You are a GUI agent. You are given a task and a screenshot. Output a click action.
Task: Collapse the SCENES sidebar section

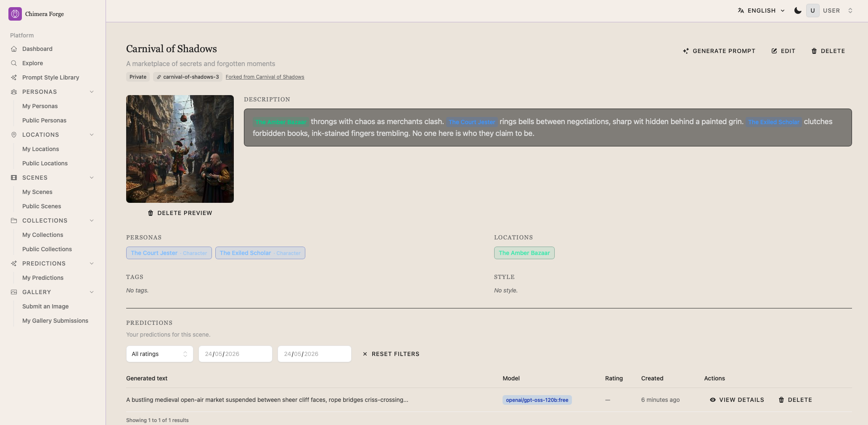coord(92,178)
